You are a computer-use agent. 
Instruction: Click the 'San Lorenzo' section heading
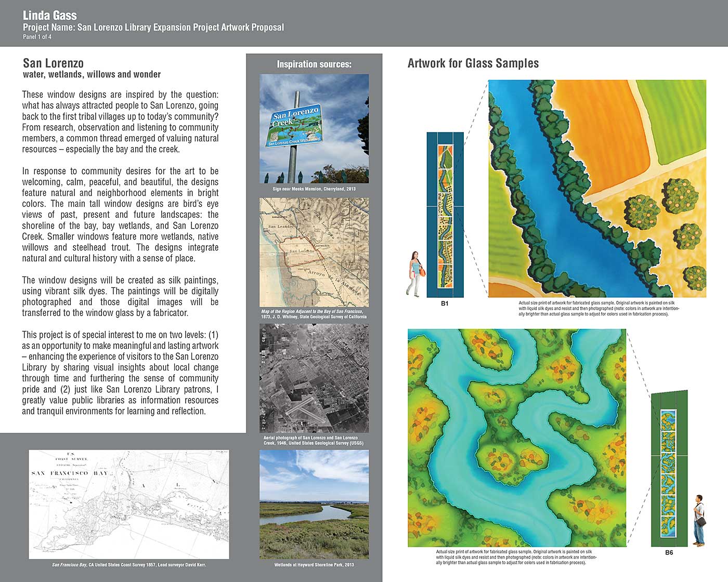pyautogui.click(x=53, y=63)
